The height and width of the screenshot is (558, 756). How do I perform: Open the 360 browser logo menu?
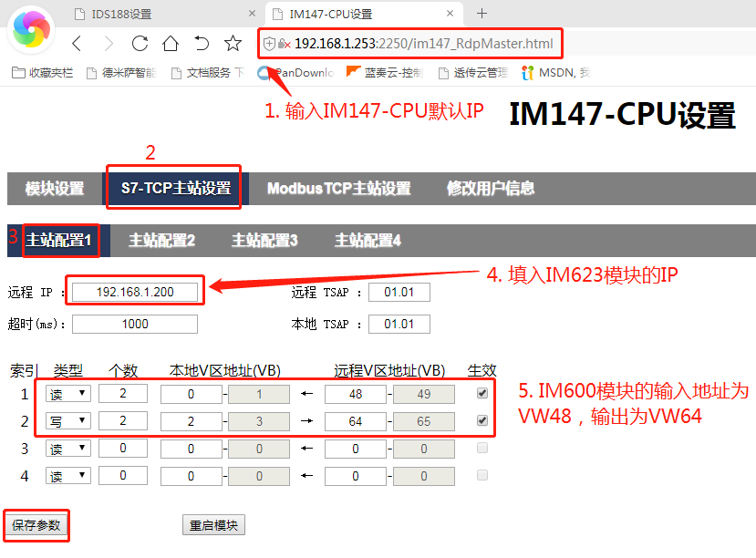pyautogui.click(x=32, y=30)
